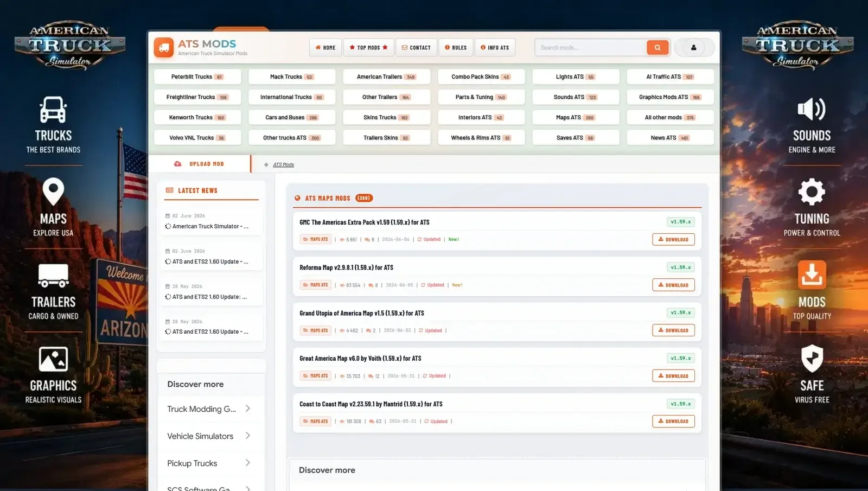The height and width of the screenshot is (491, 868).
Task: Open the Rules menu item
Action: pos(456,48)
